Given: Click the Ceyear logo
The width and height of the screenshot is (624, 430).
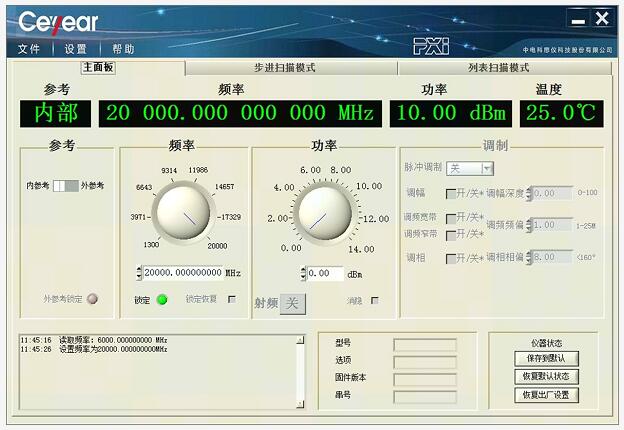Looking at the screenshot, I should pyautogui.click(x=58, y=21).
